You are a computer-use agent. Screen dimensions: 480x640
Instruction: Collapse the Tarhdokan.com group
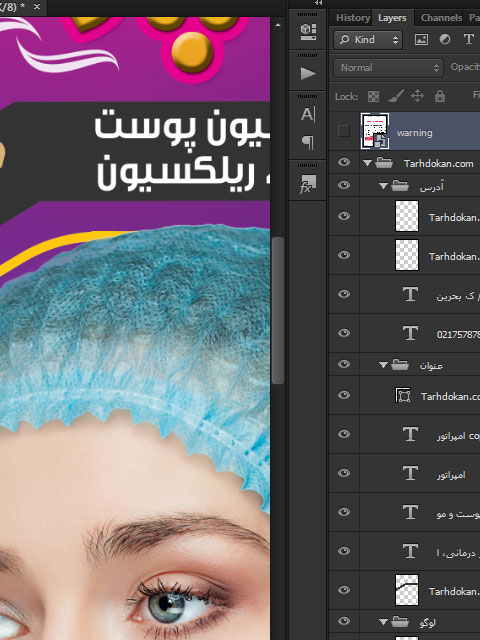[367, 163]
